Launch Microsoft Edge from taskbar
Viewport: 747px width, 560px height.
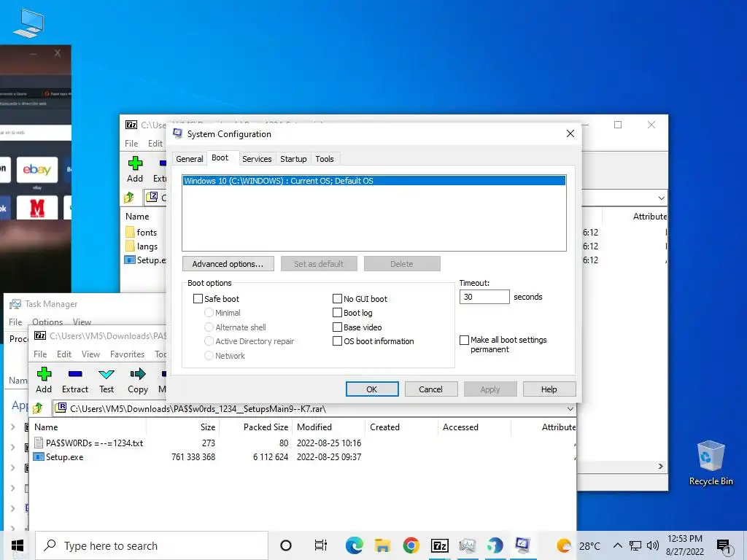[354, 545]
